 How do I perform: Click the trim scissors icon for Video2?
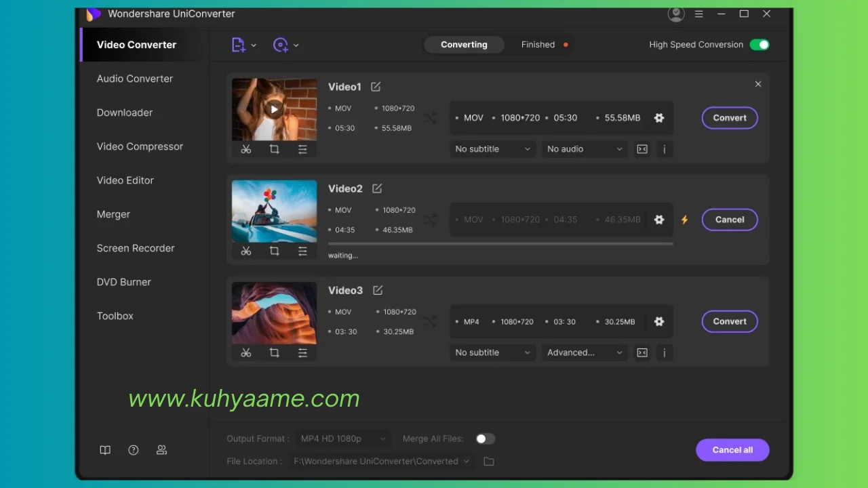[246, 251]
